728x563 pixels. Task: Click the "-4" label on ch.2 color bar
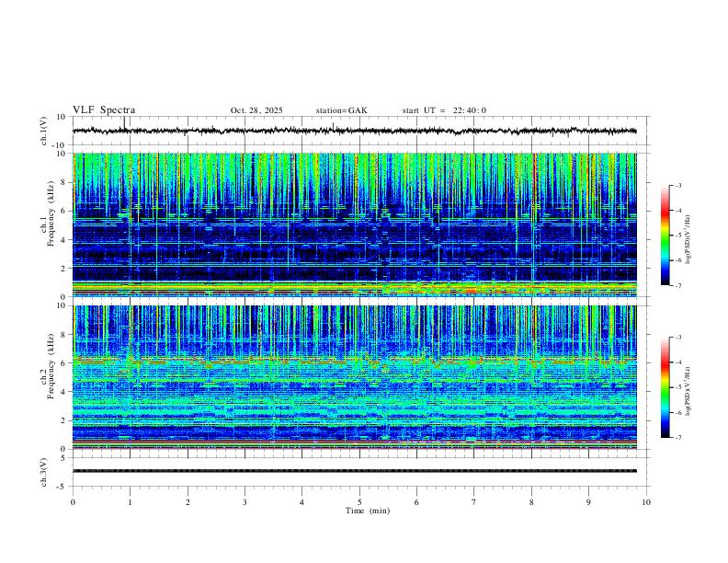click(x=678, y=362)
